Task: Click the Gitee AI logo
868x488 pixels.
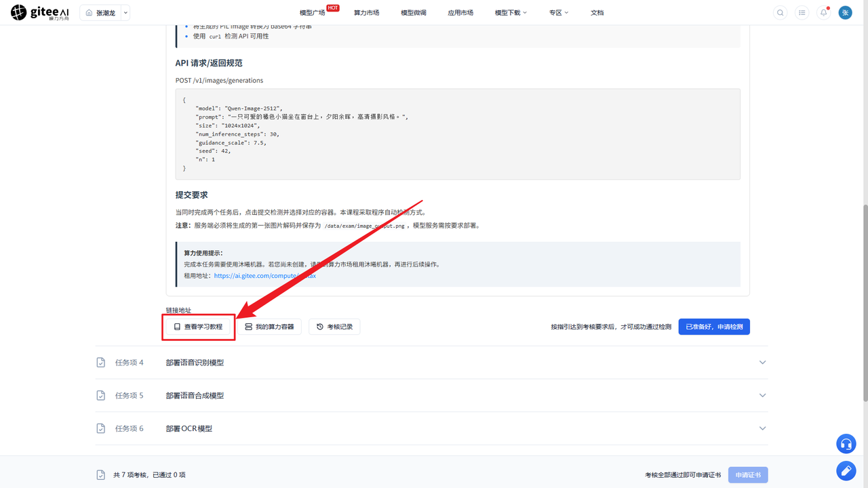Action: point(39,12)
